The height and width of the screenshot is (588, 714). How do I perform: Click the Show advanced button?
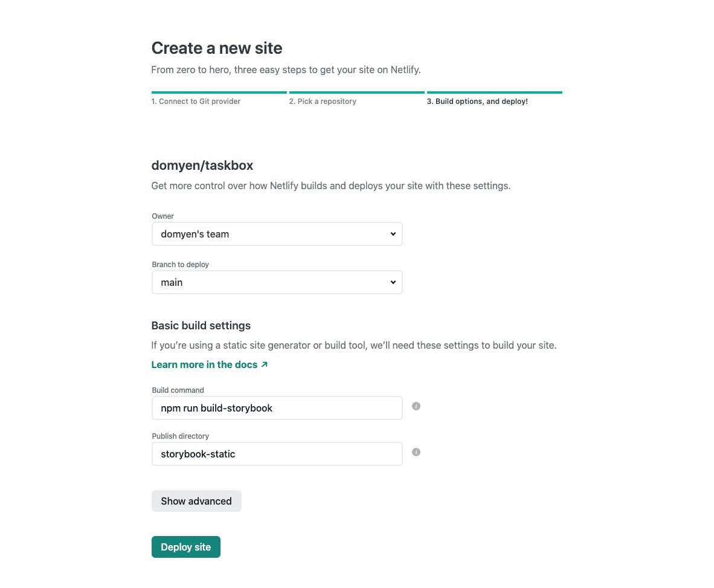point(196,501)
